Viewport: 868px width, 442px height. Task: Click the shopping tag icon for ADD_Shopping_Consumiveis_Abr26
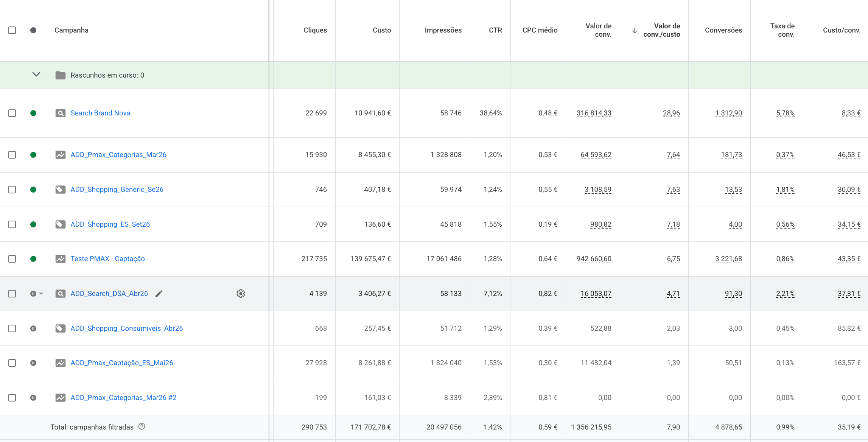[61, 328]
